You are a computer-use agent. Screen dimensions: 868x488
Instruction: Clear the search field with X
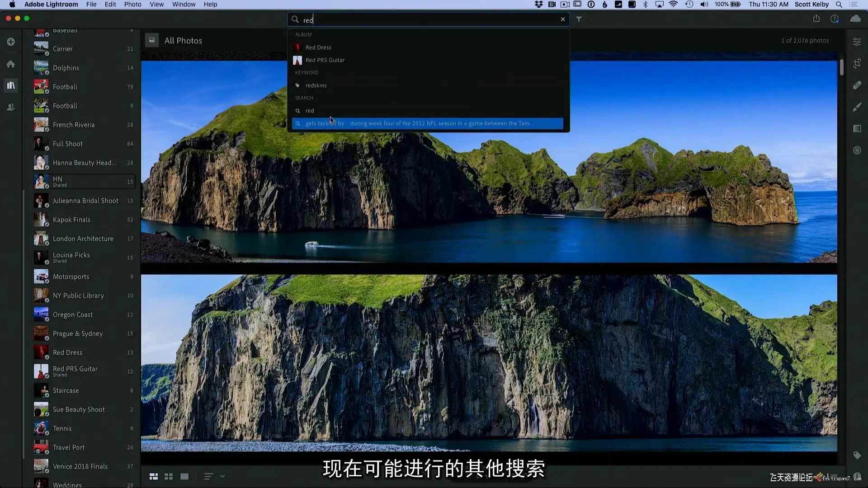pos(563,19)
